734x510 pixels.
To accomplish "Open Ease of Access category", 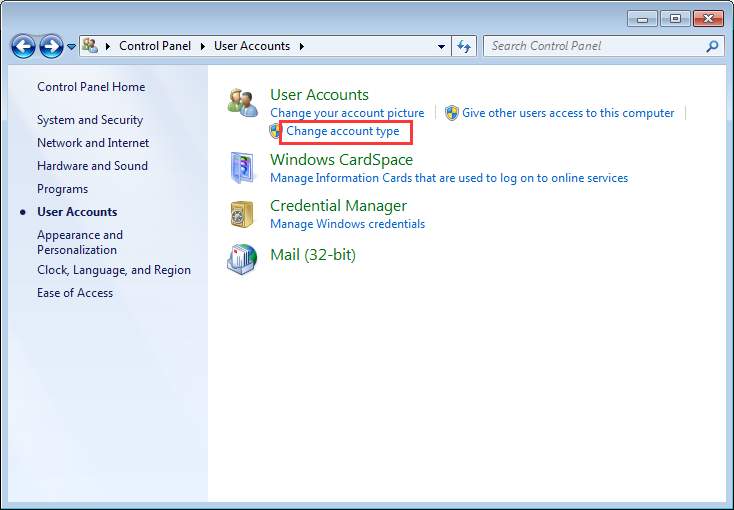I will click(75, 293).
